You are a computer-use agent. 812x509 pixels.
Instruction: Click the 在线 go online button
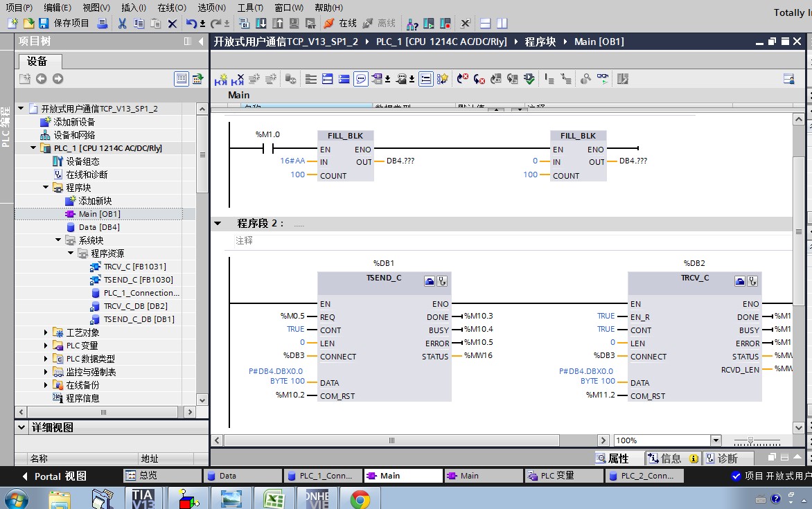coord(341,24)
